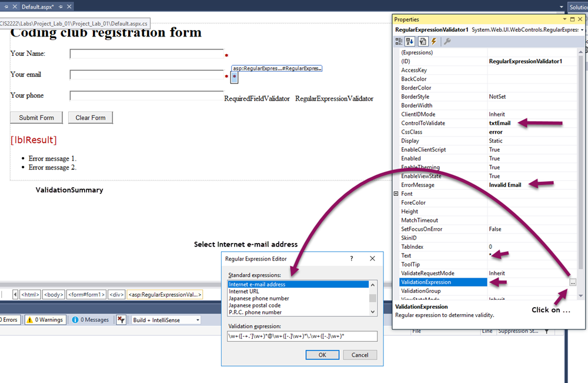Image resolution: width=588 pixels, height=383 pixels.
Task: Switch Properties grid to Categorized view
Action: click(x=399, y=42)
